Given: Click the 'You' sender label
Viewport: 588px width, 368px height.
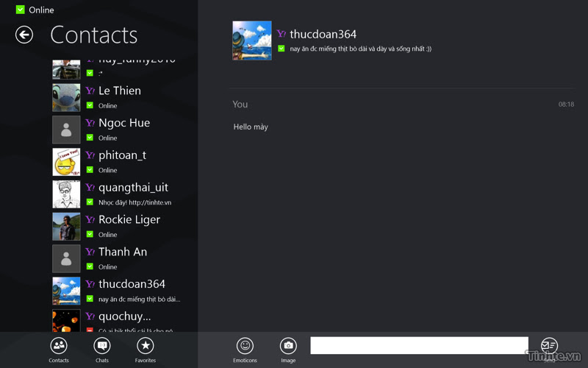Looking at the screenshot, I should pyautogui.click(x=240, y=105).
